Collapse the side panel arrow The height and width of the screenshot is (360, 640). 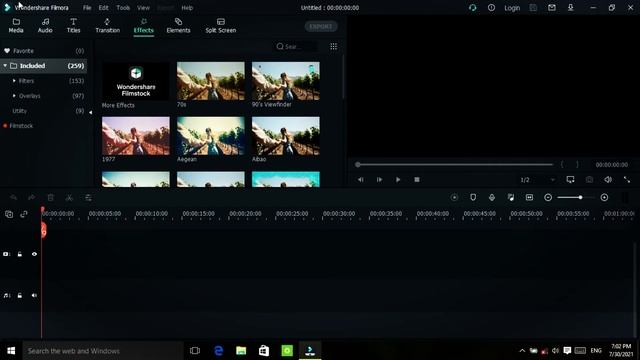91,112
